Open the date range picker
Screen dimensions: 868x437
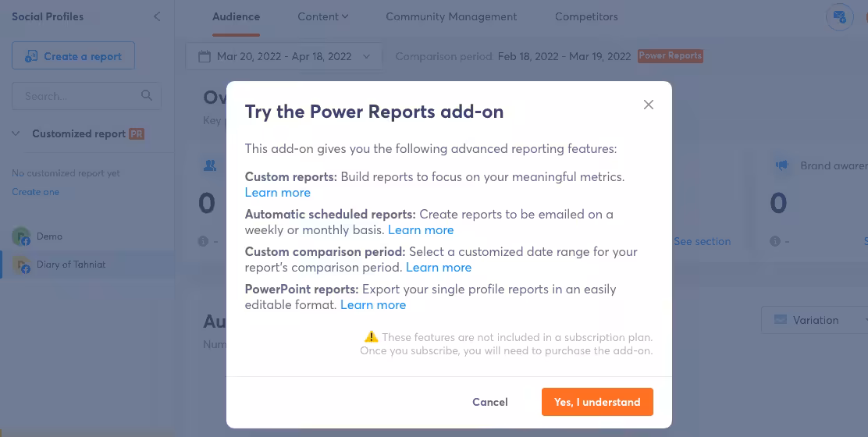(x=284, y=56)
